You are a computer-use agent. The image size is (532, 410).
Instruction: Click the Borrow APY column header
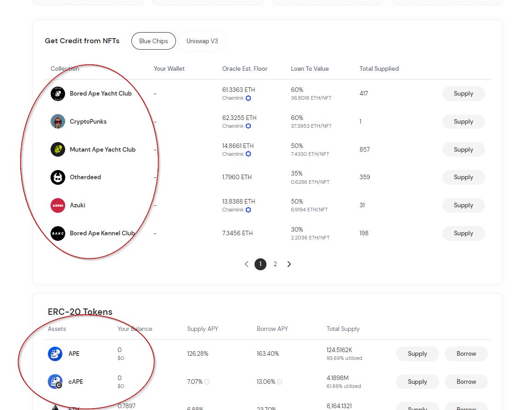(272, 329)
